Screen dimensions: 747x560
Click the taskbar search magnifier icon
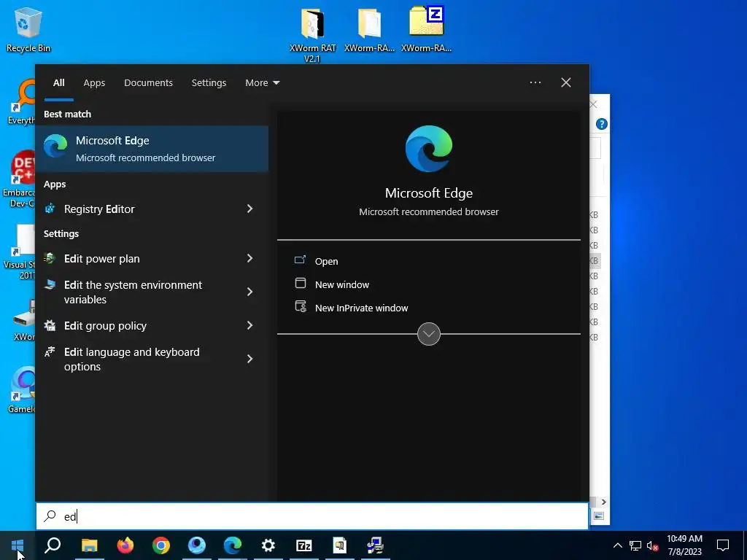click(53, 545)
